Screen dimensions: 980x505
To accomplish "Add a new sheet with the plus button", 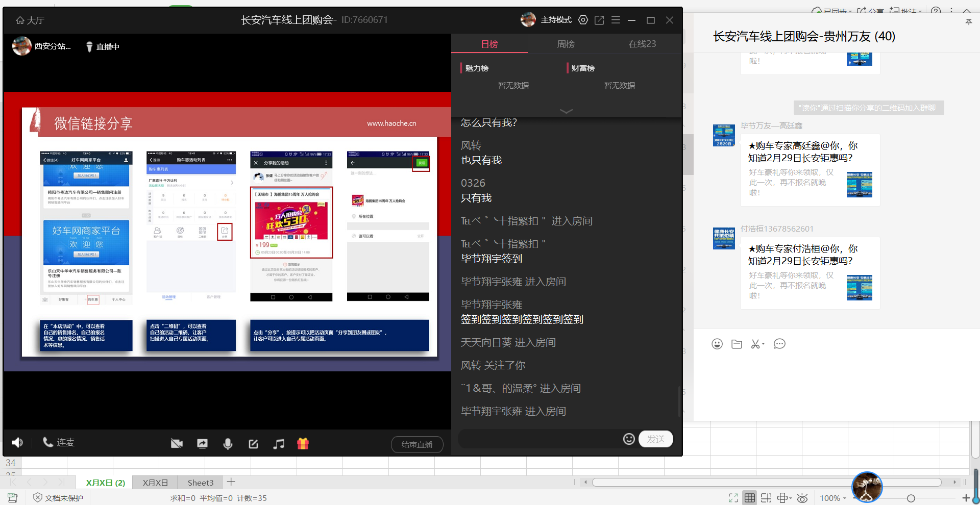I will coord(231,482).
